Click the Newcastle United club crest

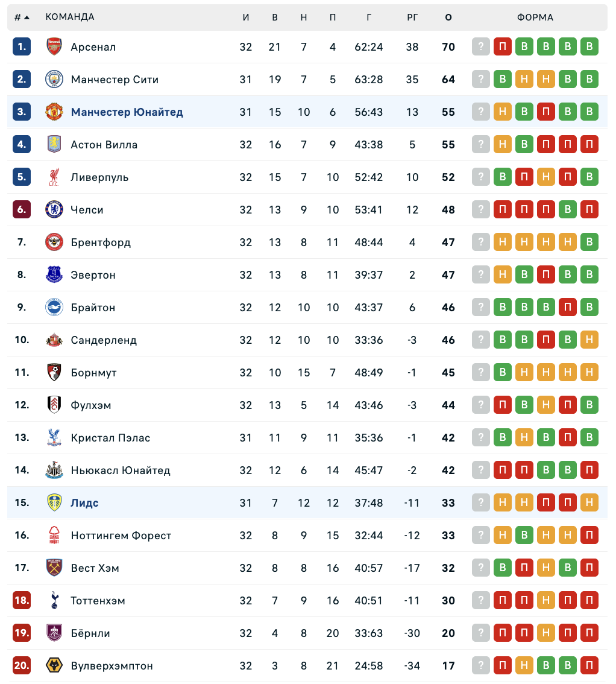tap(54, 470)
